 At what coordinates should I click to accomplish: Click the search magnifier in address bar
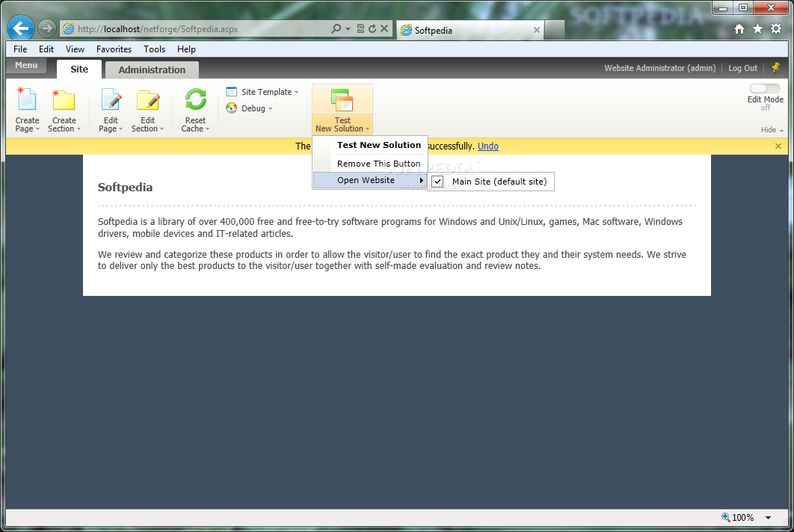pos(336,29)
